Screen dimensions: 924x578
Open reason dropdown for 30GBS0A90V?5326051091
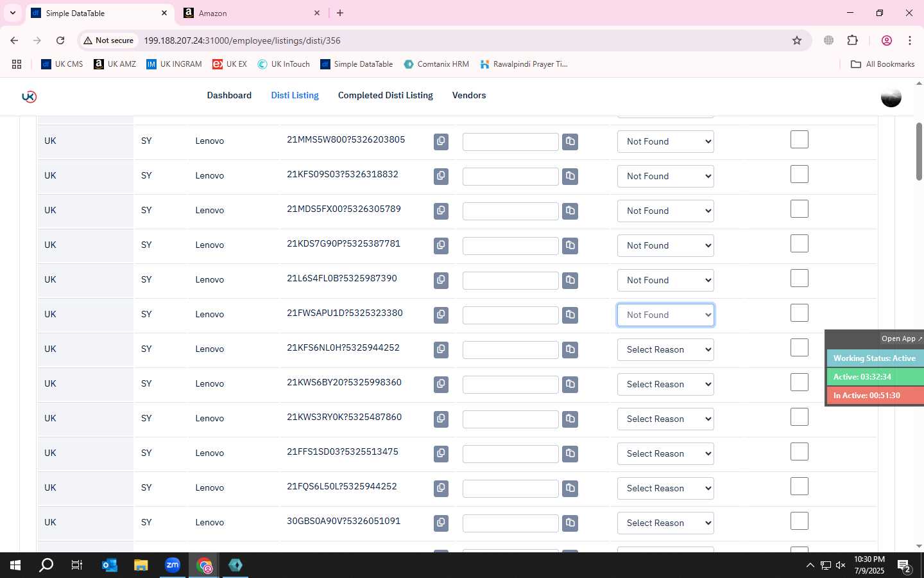[x=665, y=523]
